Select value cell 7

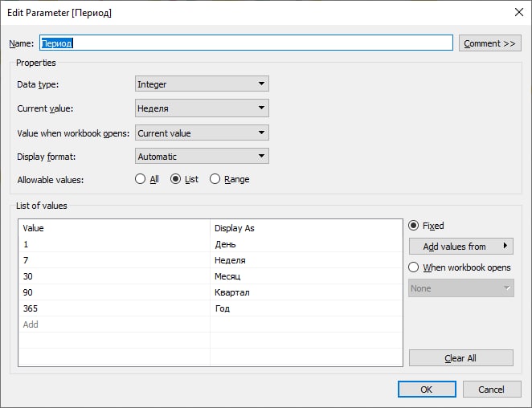(x=115, y=260)
